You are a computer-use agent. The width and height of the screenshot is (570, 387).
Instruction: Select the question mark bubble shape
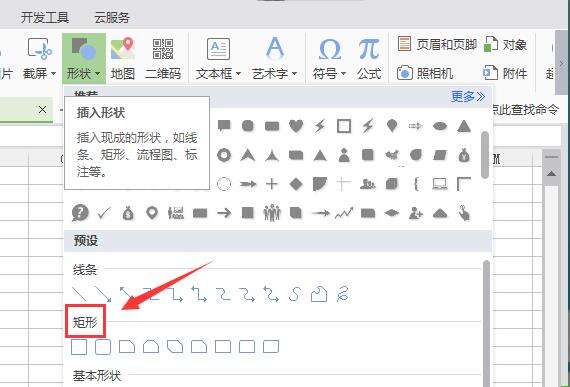pyautogui.click(x=80, y=213)
